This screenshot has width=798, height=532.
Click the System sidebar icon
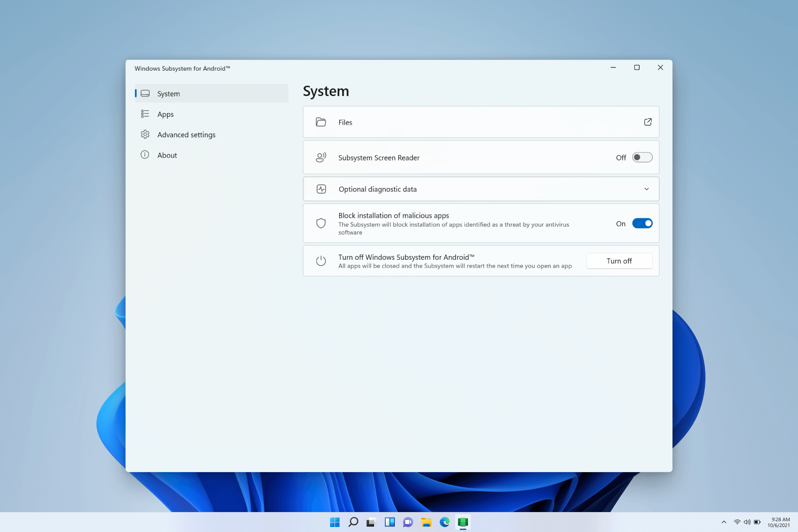(x=145, y=93)
